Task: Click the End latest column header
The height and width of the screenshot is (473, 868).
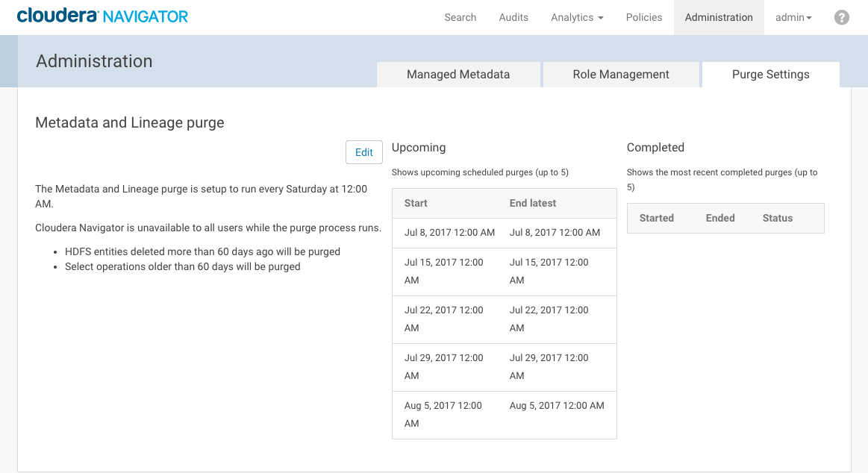Action: (x=532, y=203)
